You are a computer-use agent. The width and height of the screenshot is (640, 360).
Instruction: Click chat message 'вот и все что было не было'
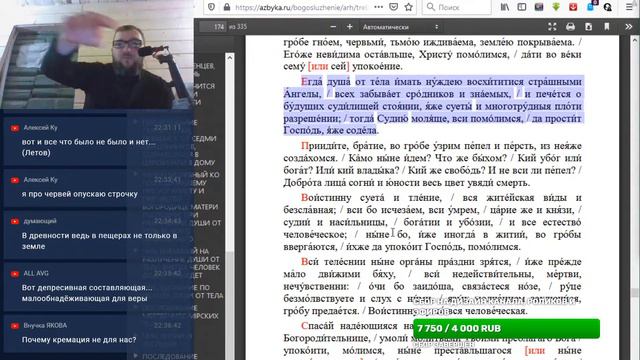(89, 147)
